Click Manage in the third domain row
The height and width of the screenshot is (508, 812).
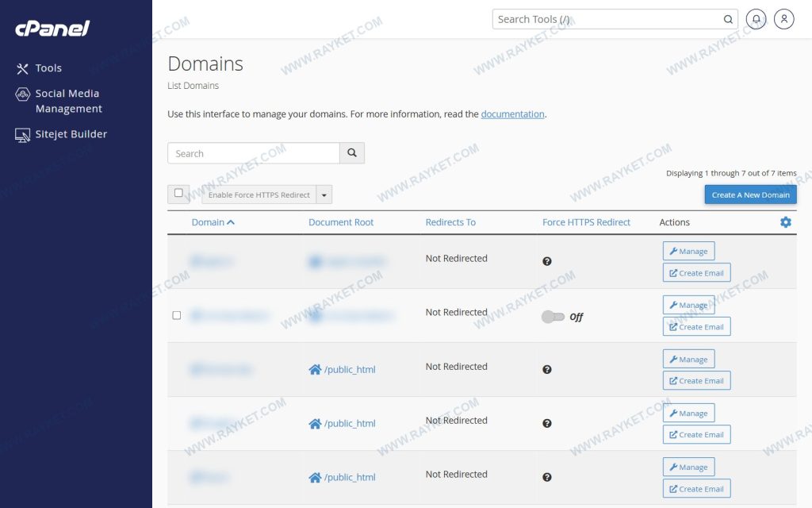[689, 359]
